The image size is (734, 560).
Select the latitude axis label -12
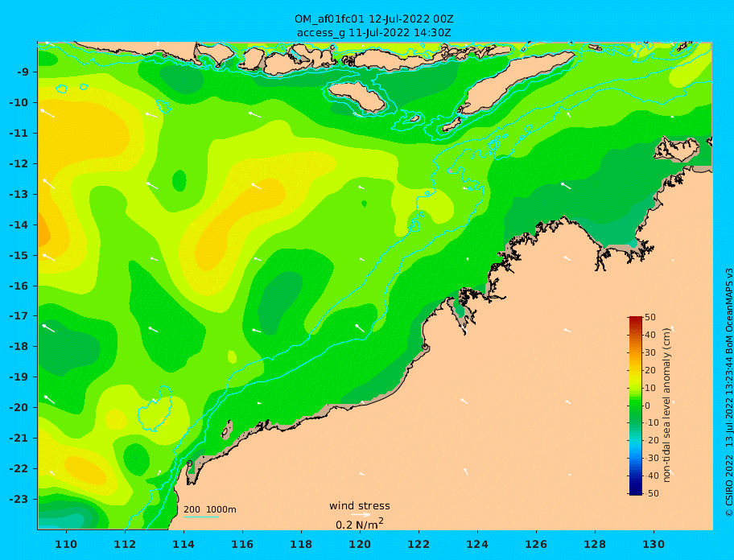click(x=19, y=164)
